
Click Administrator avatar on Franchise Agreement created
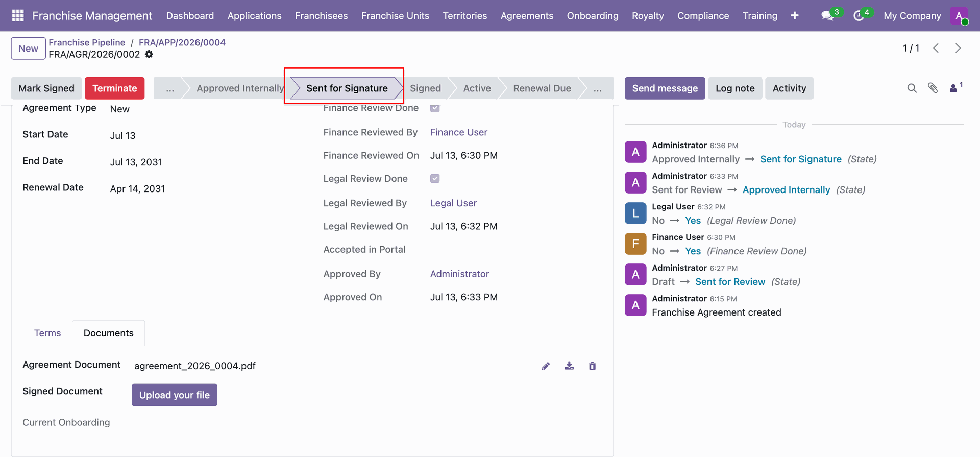[x=635, y=305]
